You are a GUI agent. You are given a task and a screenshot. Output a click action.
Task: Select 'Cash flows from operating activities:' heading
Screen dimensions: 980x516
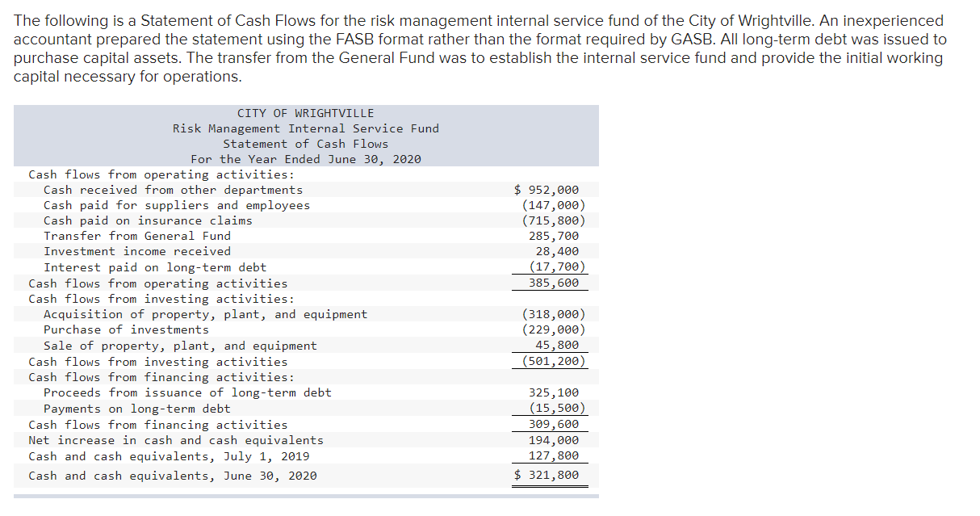pyautogui.click(x=161, y=174)
